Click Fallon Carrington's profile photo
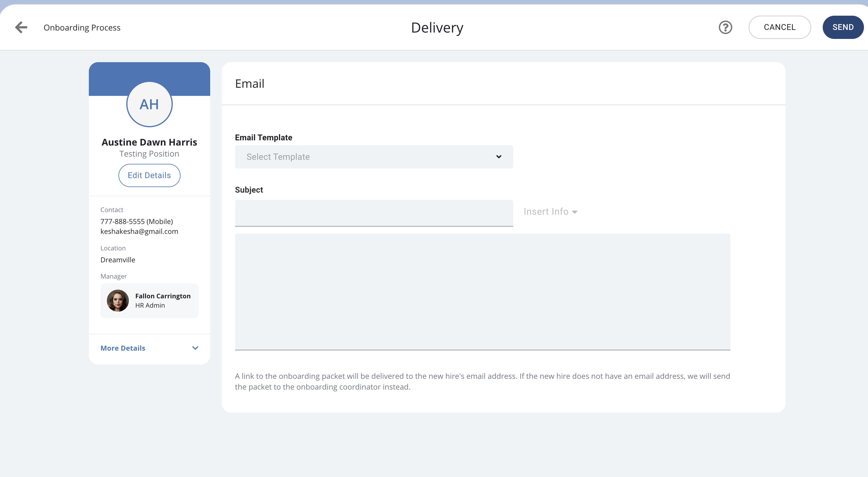868x477 pixels. point(118,300)
